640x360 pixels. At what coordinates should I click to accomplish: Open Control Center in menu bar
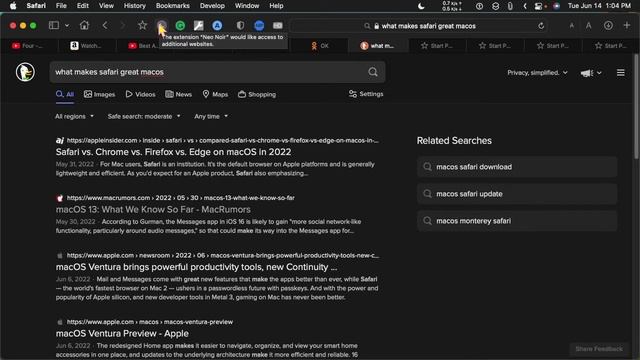click(x=539, y=6)
